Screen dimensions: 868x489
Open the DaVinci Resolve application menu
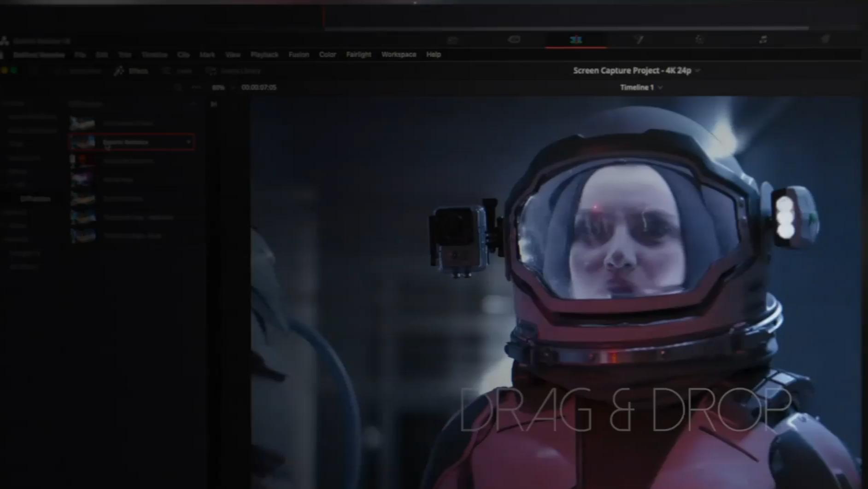click(x=39, y=54)
